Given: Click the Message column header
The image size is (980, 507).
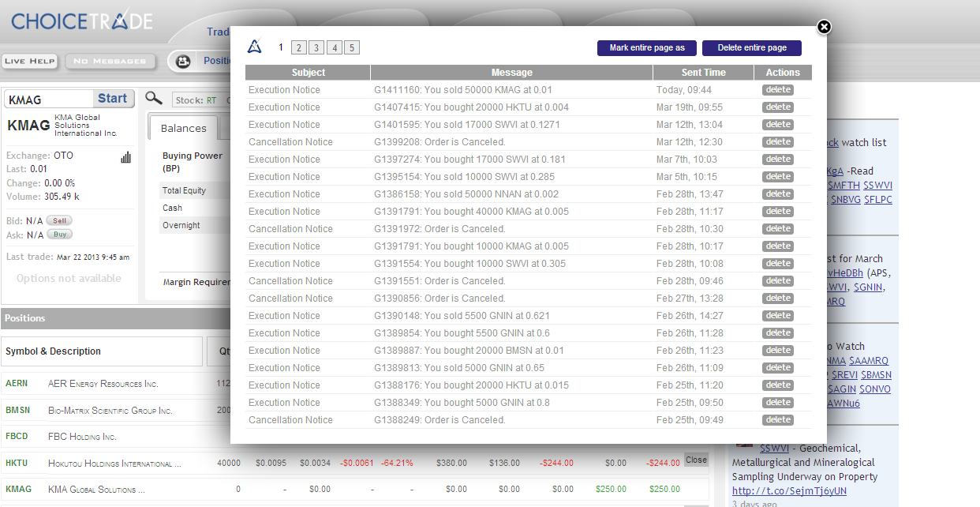Looking at the screenshot, I should click(511, 73).
